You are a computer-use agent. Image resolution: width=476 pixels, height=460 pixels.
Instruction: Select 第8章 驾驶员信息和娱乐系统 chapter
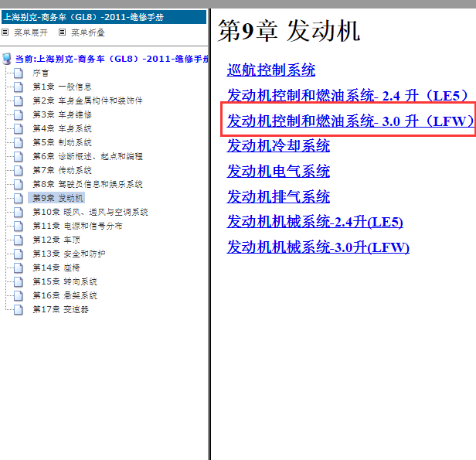coord(88,184)
